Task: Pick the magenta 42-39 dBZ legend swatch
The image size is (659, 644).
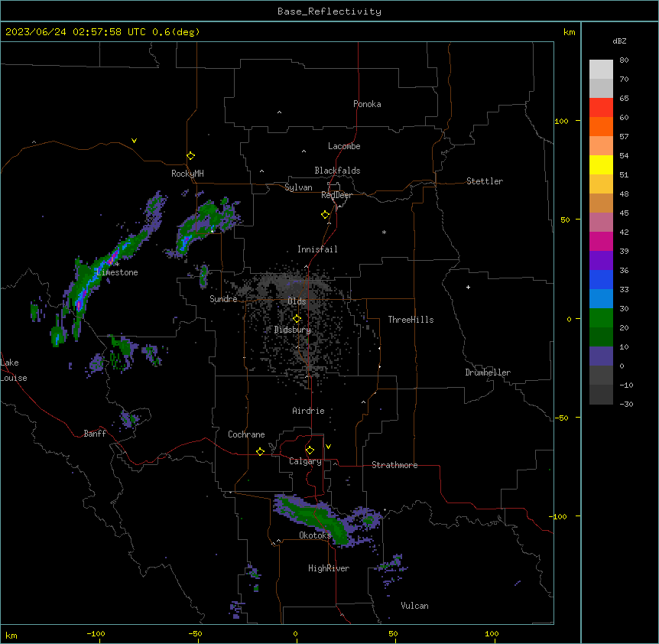Action: pos(601,241)
